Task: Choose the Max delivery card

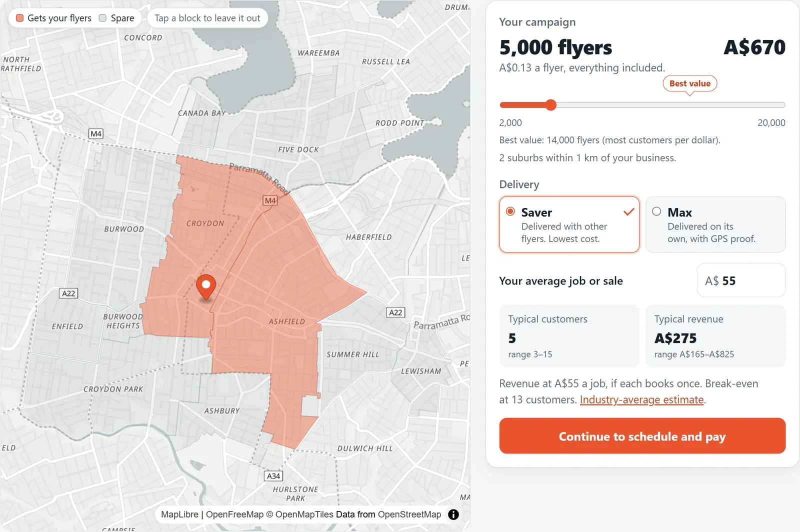Action: (715, 224)
